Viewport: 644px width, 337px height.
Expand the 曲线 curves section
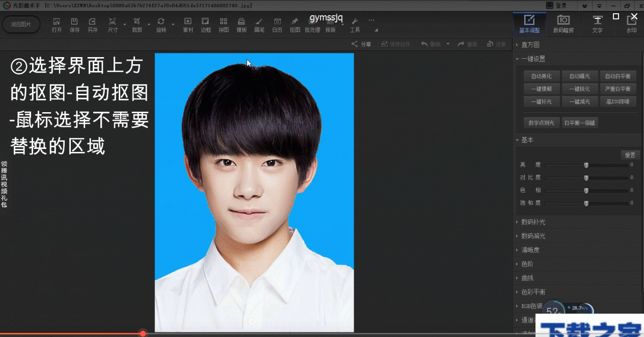click(x=527, y=278)
